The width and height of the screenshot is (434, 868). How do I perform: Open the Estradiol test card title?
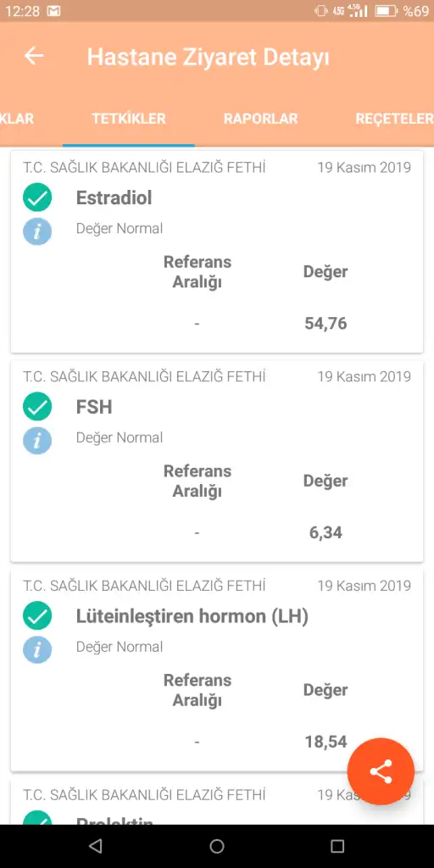click(x=114, y=198)
